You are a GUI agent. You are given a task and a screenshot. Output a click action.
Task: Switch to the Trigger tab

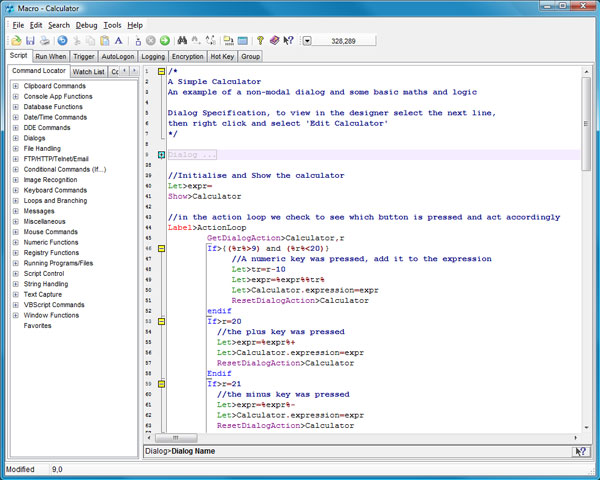click(x=84, y=57)
